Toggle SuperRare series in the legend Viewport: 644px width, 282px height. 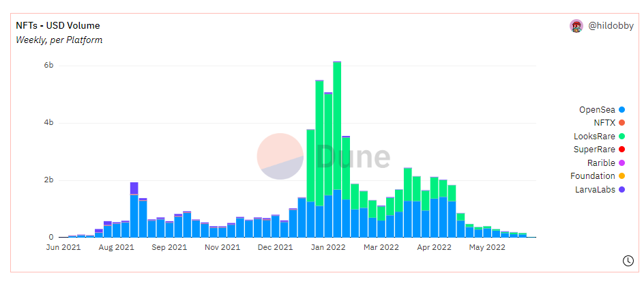pyautogui.click(x=599, y=150)
